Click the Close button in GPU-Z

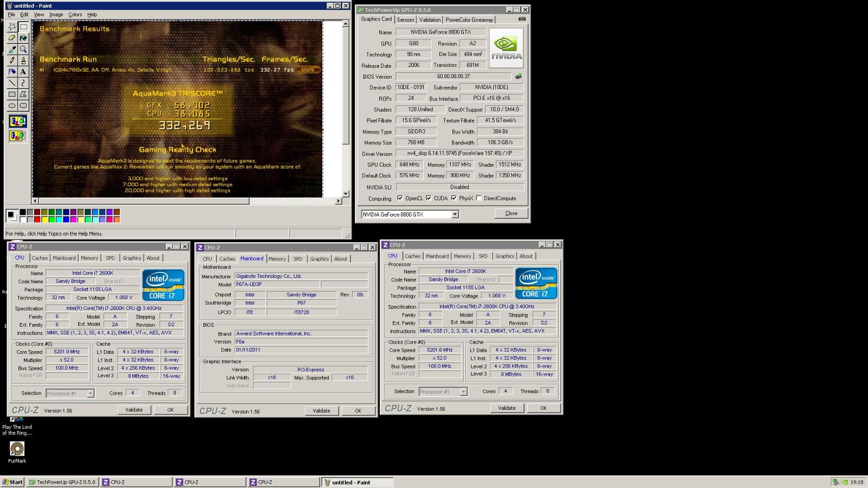pos(511,213)
